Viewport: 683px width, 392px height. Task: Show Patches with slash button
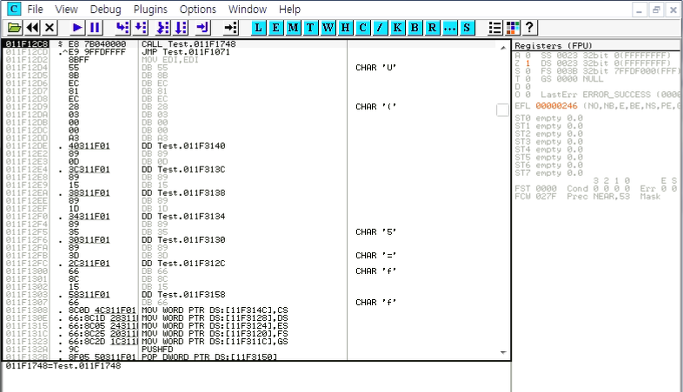[x=380, y=28]
